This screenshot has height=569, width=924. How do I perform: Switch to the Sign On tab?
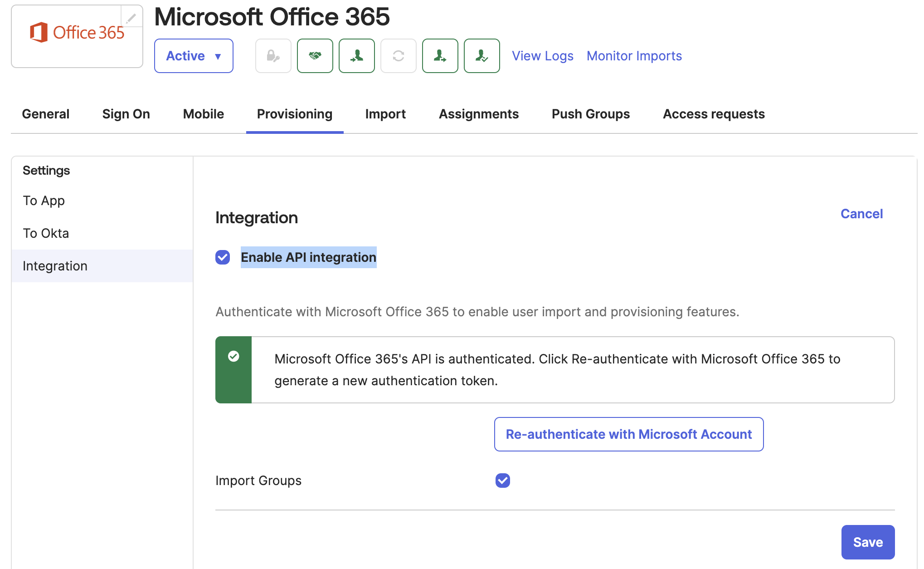click(126, 114)
